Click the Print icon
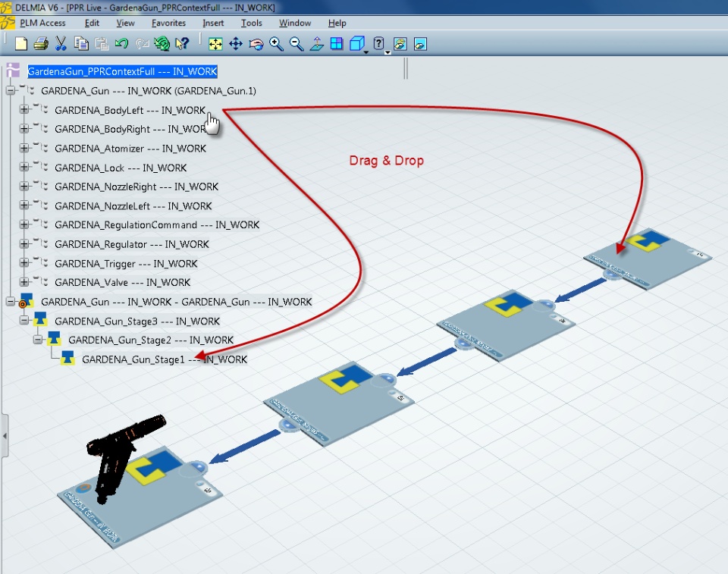 tap(41, 44)
